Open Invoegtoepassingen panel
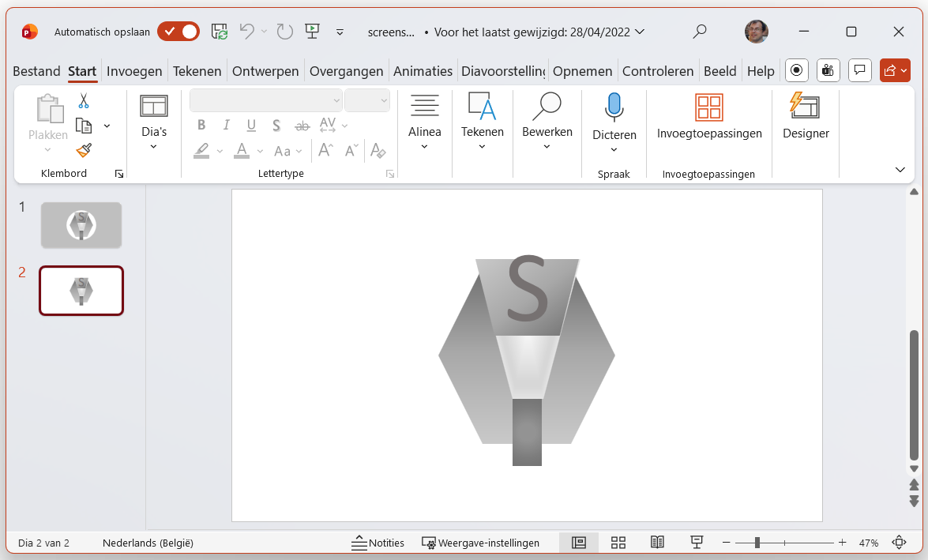Image resolution: width=928 pixels, height=560 pixels. pyautogui.click(x=708, y=118)
